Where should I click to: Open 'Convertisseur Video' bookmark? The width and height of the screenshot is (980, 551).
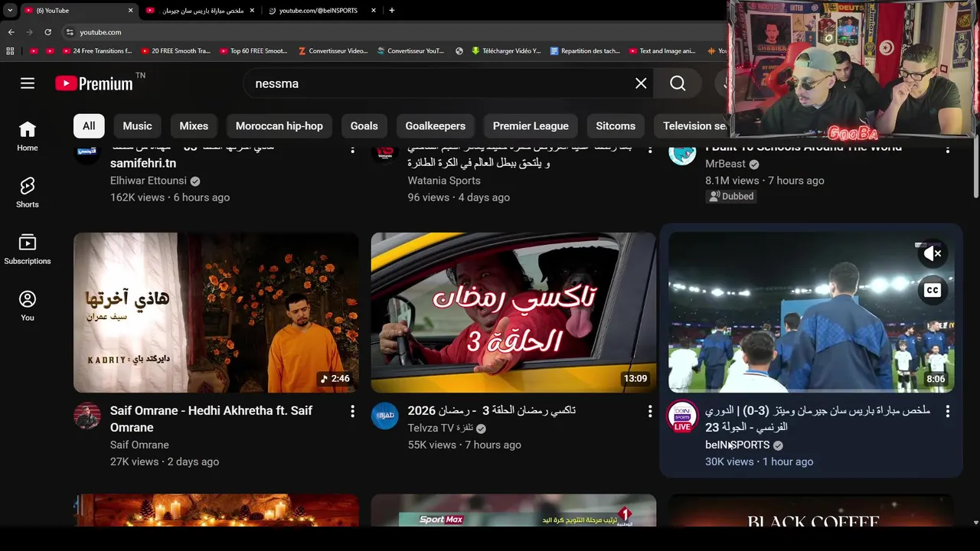[333, 51]
